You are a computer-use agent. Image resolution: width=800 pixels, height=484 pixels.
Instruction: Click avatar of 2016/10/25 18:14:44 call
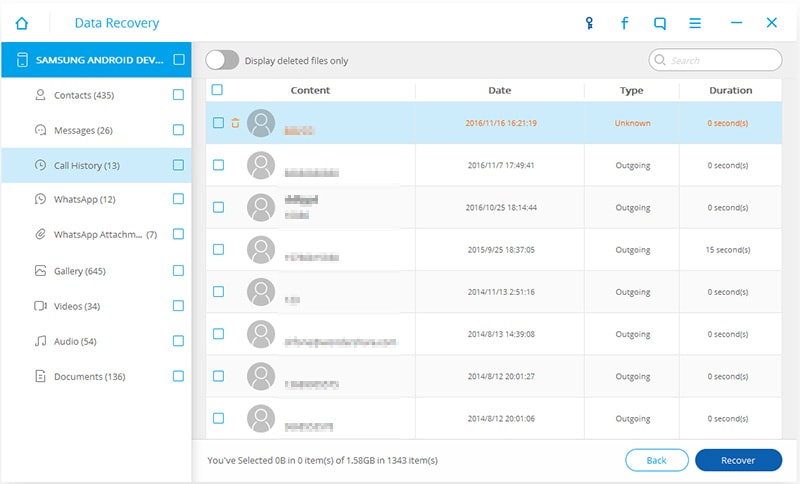point(261,207)
